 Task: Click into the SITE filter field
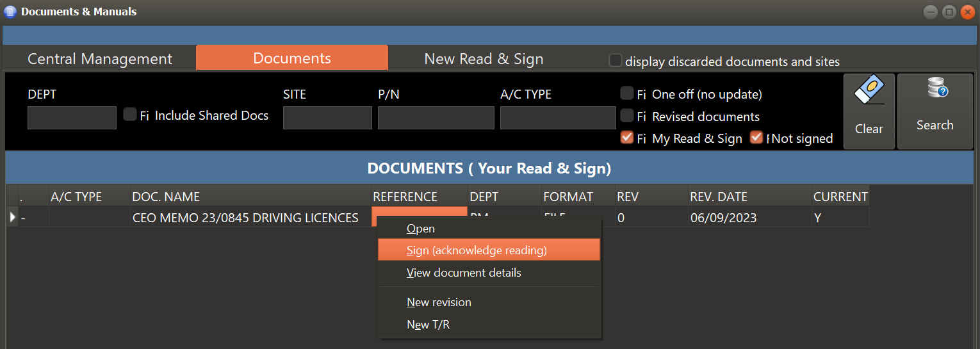point(327,118)
